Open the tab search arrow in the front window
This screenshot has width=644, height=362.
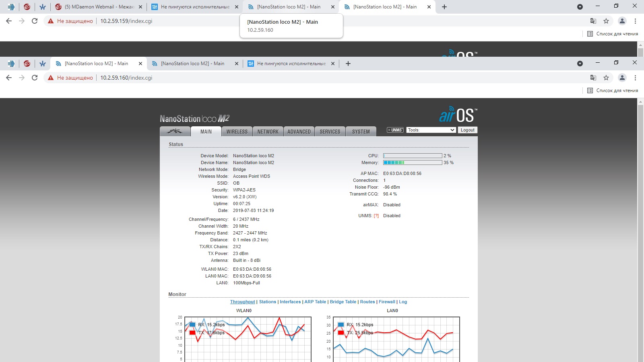[x=580, y=64]
